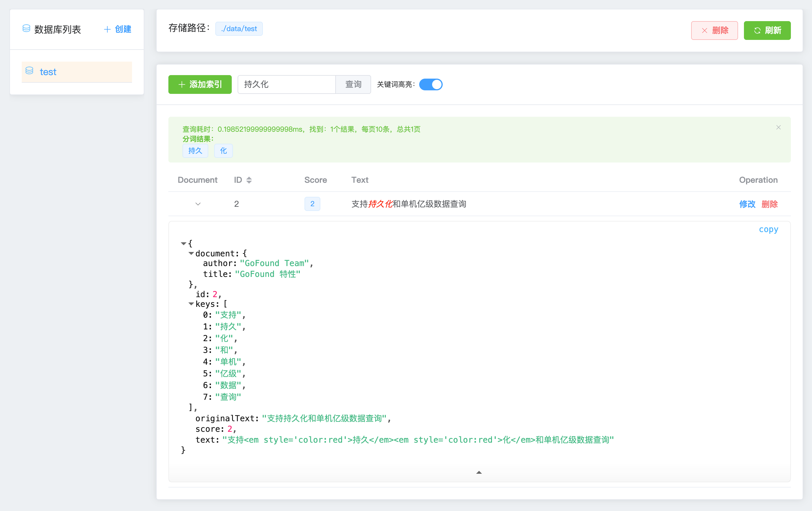Collapse the document node in JSON viewer
The width and height of the screenshot is (812, 511).
[x=191, y=253]
